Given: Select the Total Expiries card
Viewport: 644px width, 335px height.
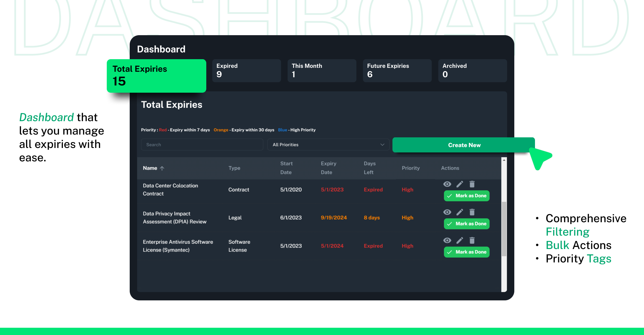Looking at the screenshot, I should [x=157, y=76].
